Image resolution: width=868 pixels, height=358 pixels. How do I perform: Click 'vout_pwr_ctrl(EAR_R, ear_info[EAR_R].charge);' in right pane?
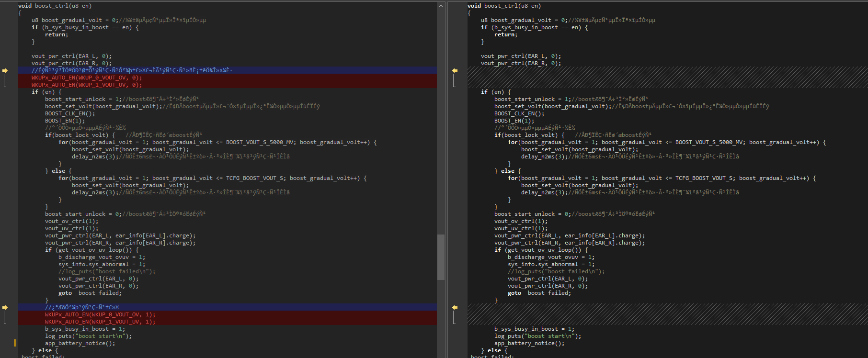coord(570,243)
